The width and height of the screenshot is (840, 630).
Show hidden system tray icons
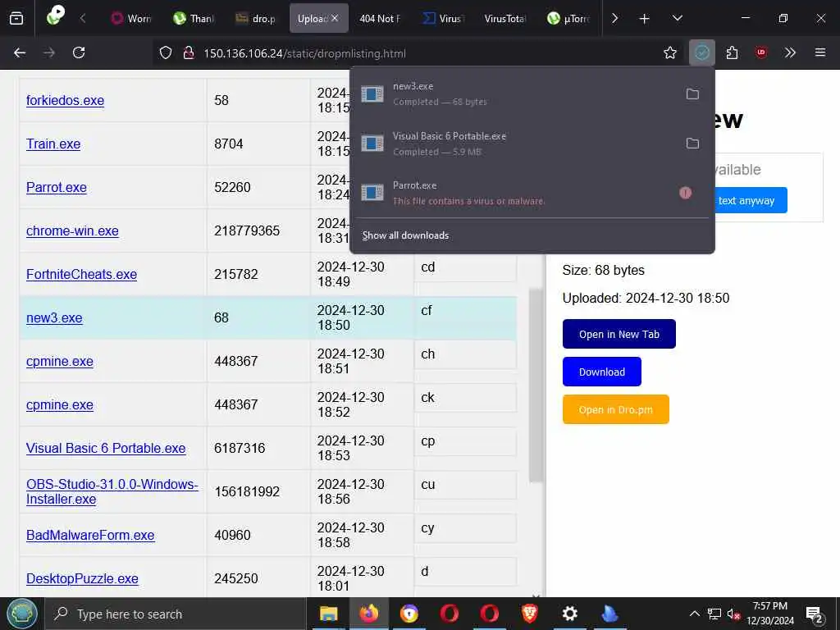[694, 614]
